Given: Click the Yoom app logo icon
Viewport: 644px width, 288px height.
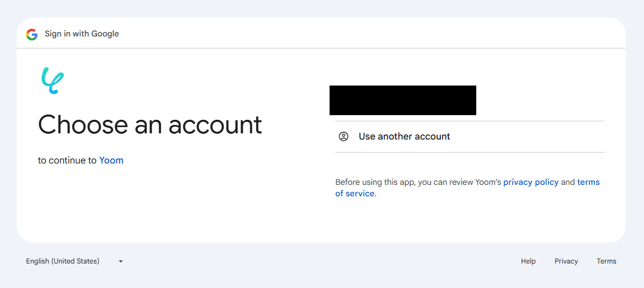Looking at the screenshot, I should [52, 81].
